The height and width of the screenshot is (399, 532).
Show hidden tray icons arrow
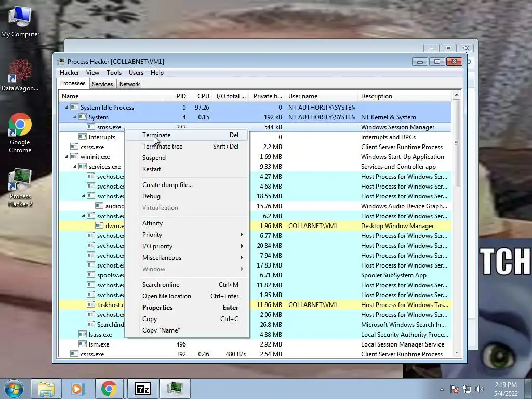pyautogui.click(x=442, y=389)
